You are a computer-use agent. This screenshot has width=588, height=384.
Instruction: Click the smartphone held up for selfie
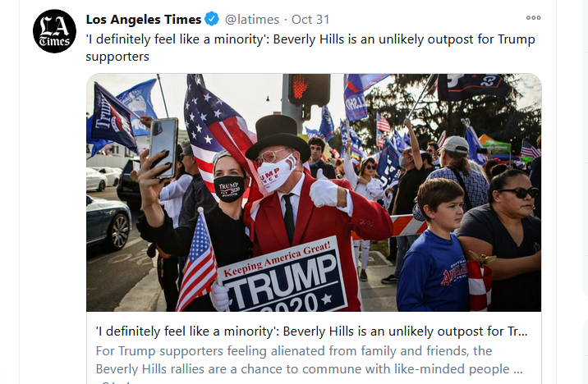click(x=163, y=147)
